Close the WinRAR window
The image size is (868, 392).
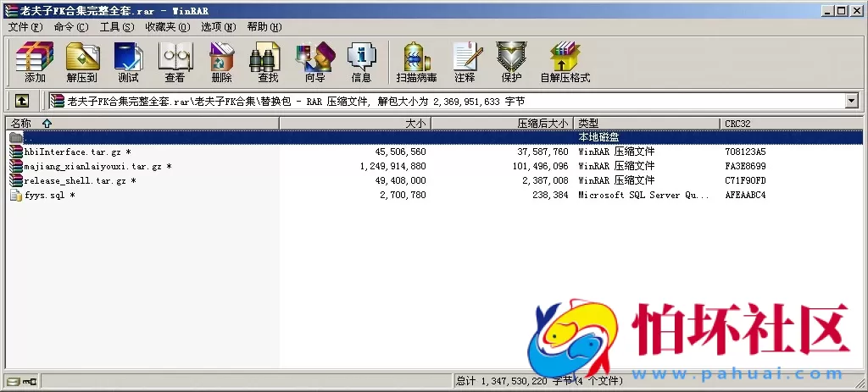pyautogui.click(x=856, y=10)
